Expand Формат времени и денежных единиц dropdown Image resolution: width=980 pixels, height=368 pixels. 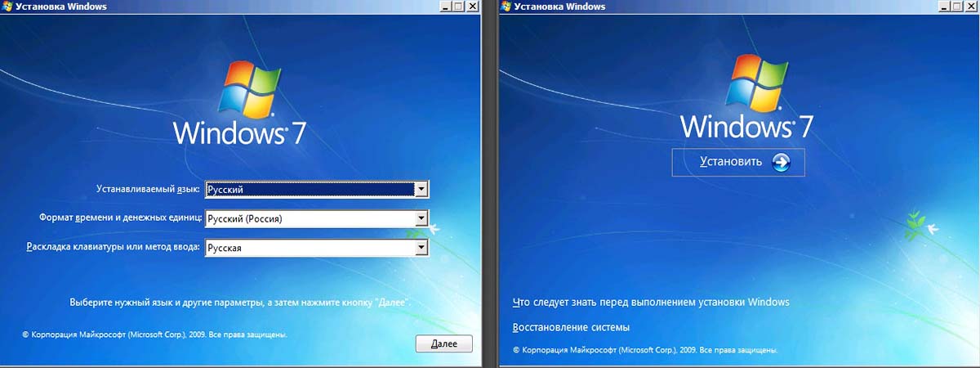421,218
